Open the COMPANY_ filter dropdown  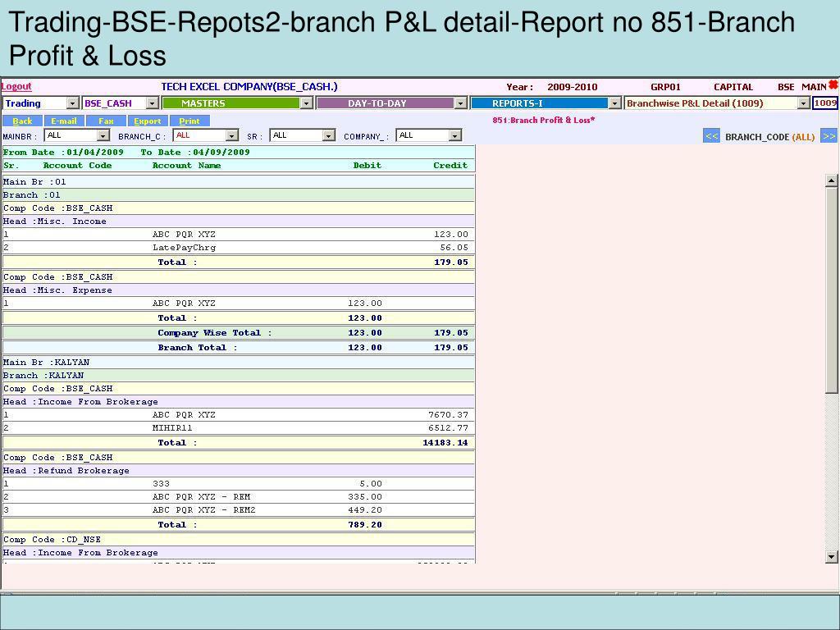455,135
